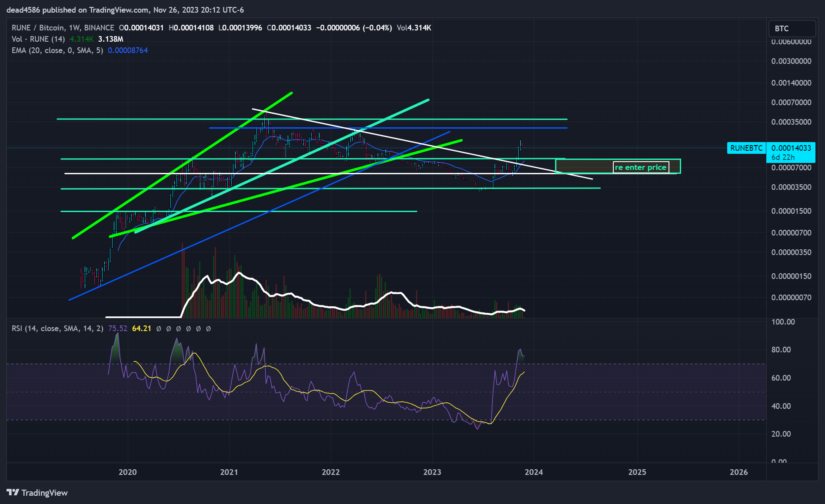
Task: Click price axis label 0.00001500
Action: click(x=791, y=211)
